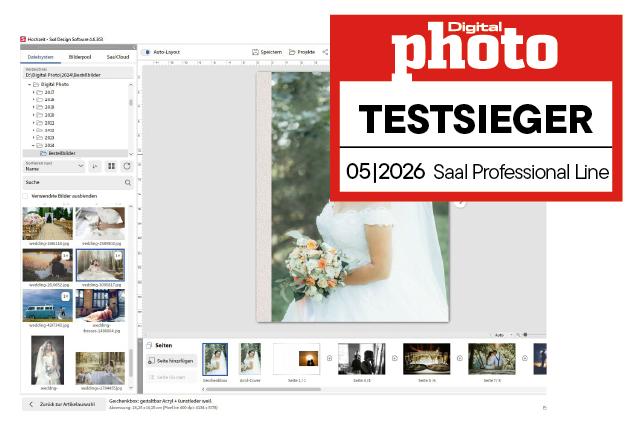
Task: Select the Geschenkbox page thumbnail
Action: [215, 359]
